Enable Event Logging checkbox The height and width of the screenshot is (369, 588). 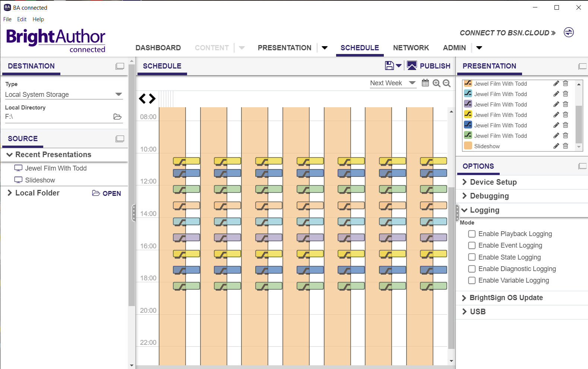coord(472,245)
